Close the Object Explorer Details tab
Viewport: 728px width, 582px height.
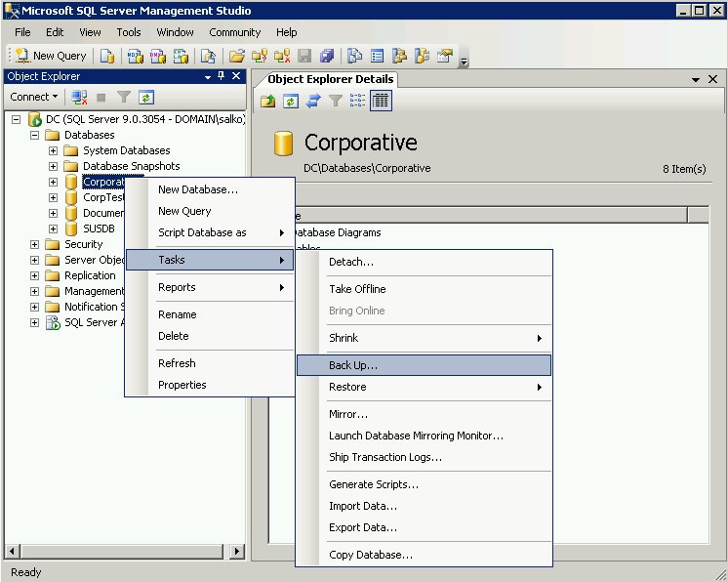(712, 79)
